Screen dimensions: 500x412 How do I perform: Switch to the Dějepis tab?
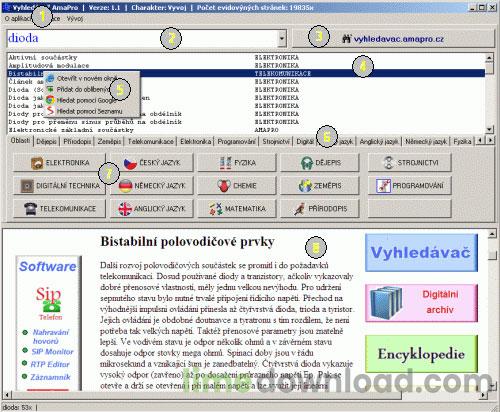tap(46, 142)
